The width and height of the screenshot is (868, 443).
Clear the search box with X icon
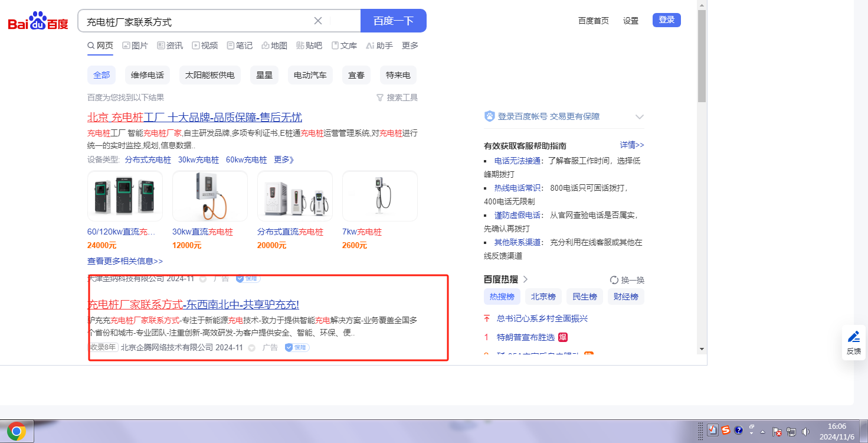tap(318, 21)
